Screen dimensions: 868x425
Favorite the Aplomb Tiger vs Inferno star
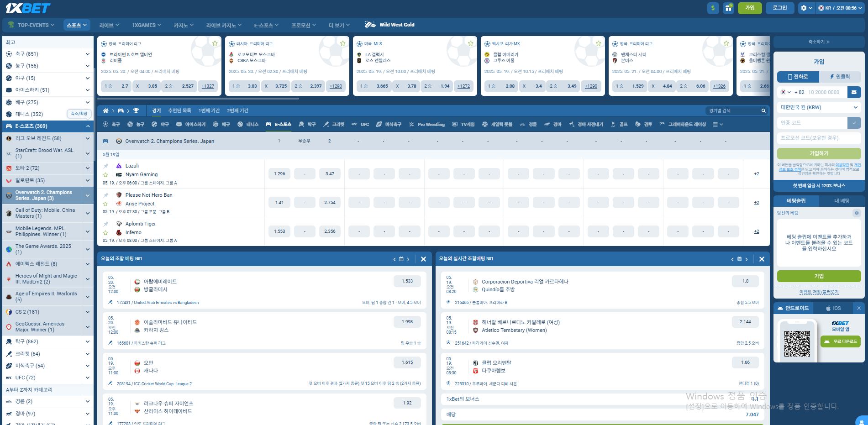(106, 232)
